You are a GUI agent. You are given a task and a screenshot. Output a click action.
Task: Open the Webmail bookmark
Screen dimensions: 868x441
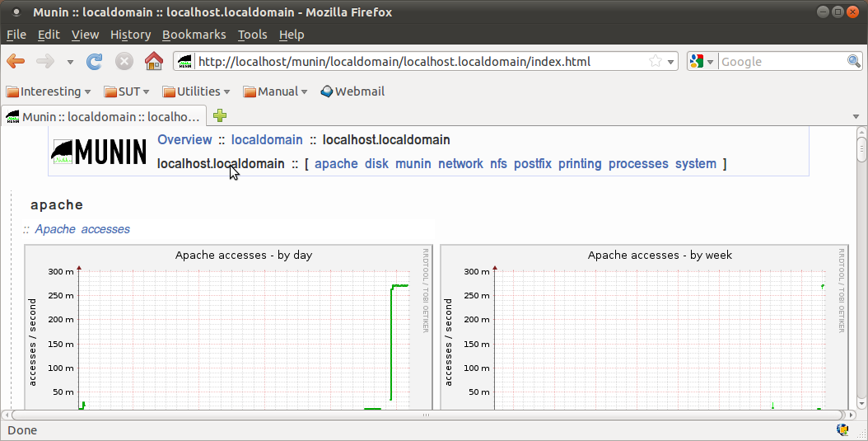[352, 91]
